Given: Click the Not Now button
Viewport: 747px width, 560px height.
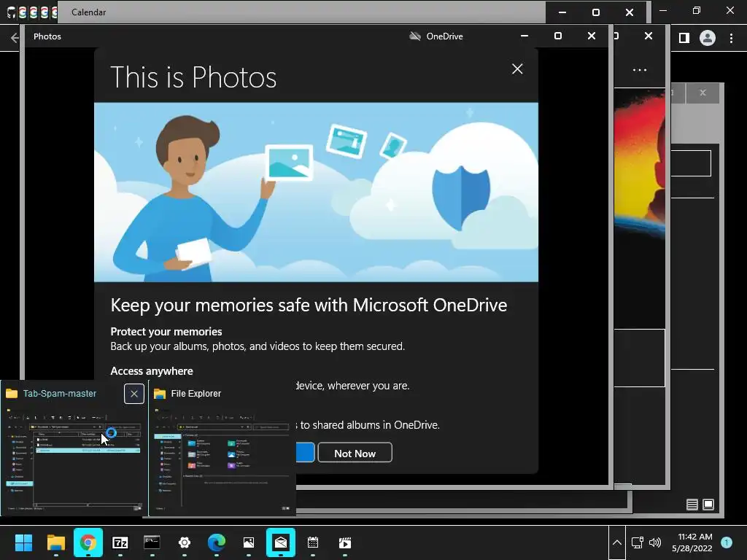Looking at the screenshot, I should click(x=355, y=453).
